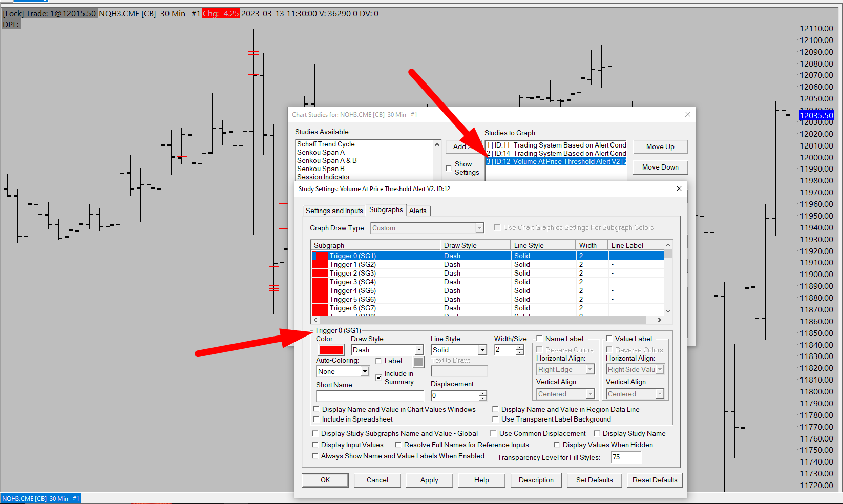Switch to the Settings and Inputs tab
This screenshot has width=843, height=504.
[x=334, y=211]
